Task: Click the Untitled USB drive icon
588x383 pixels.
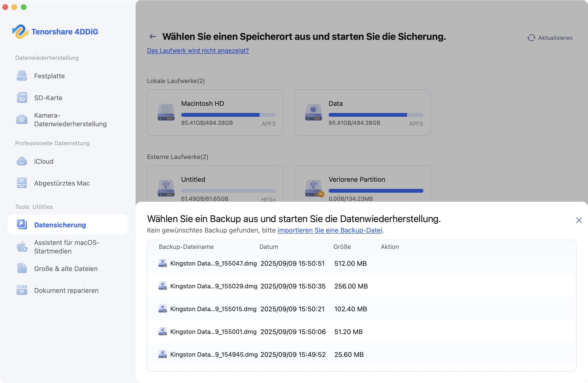Action: click(166, 188)
